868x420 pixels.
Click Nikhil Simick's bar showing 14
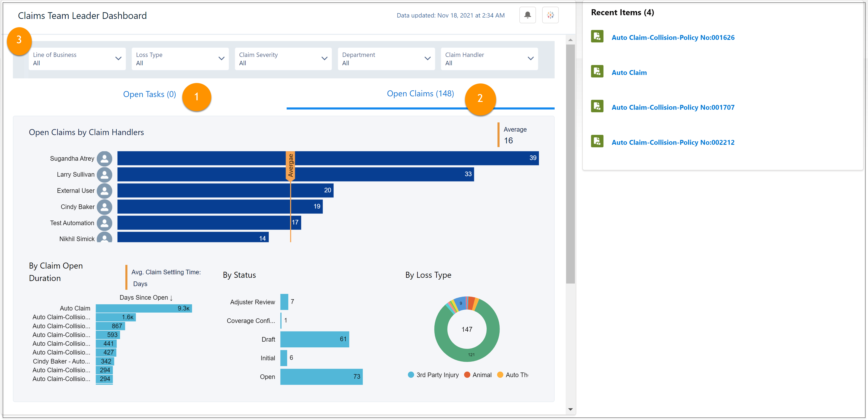[193, 237]
